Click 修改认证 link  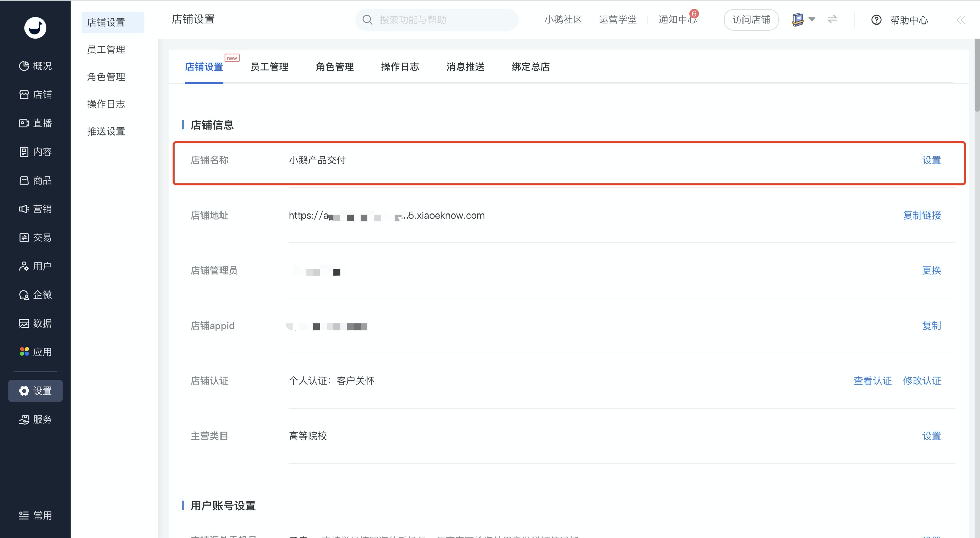point(922,381)
